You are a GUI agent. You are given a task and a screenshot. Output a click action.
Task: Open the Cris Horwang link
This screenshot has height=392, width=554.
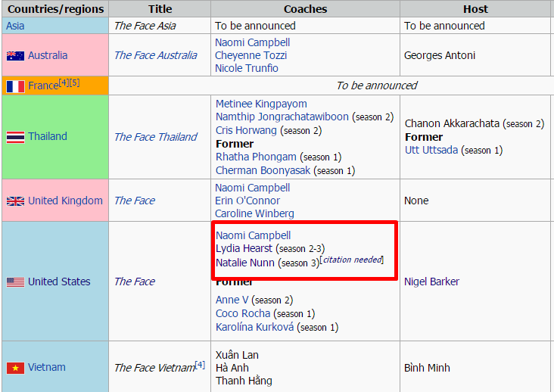[x=246, y=130]
